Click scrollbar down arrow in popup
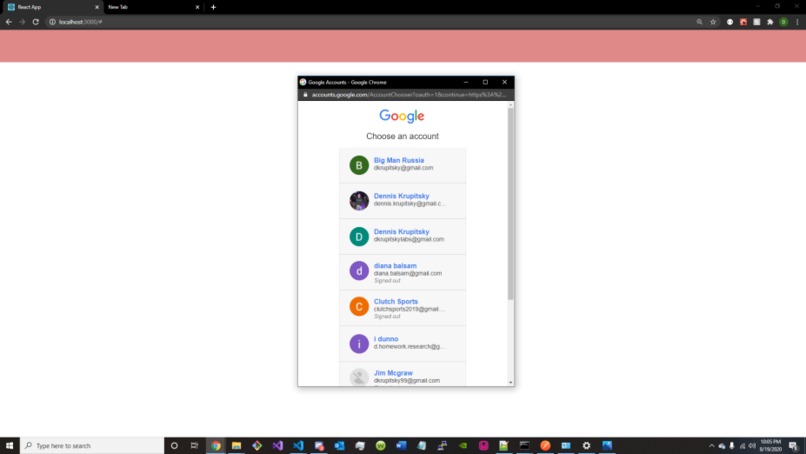806x454 pixels. 510,383
